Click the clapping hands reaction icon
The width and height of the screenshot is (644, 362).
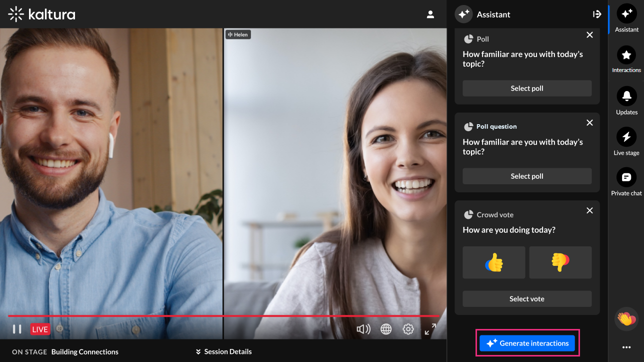626,318
